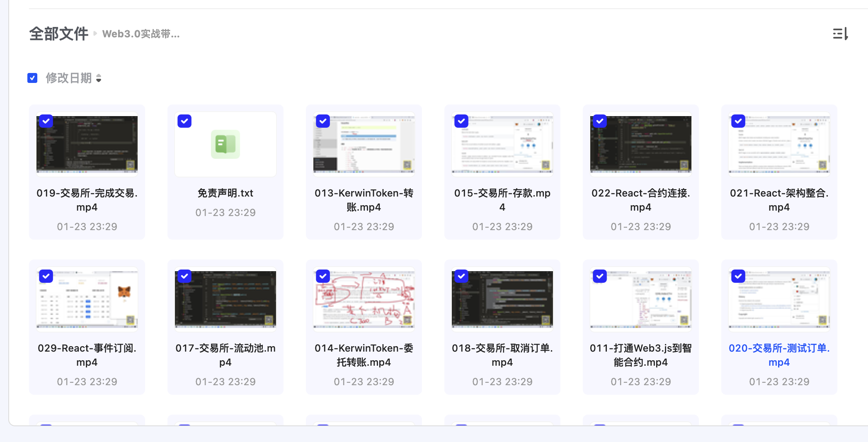
Task: Open the 020-交易所-测试订单.mp4 file name link
Action: pyautogui.click(x=779, y=355)
